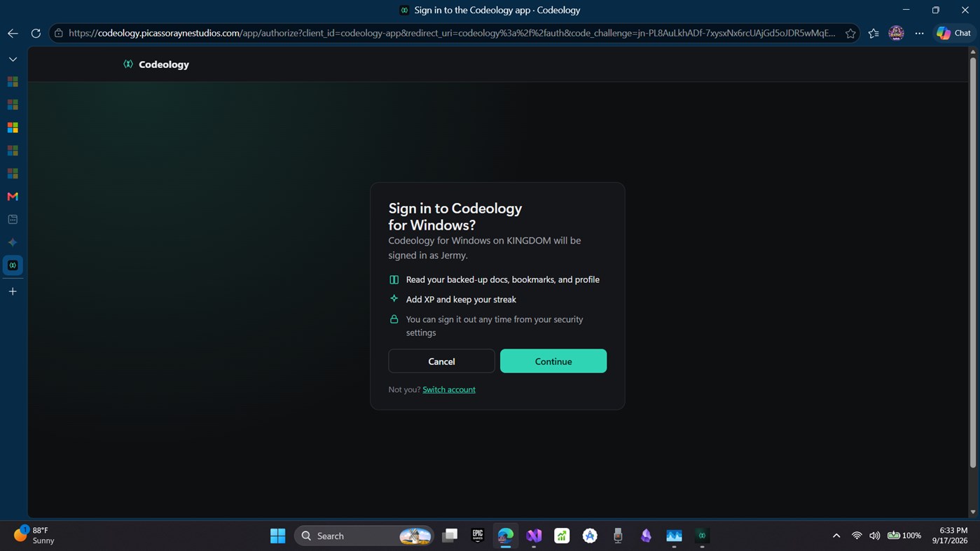The image size is (980, 551).
Task: Open the Codeology app on the taskbar
Action: point(702,536)
